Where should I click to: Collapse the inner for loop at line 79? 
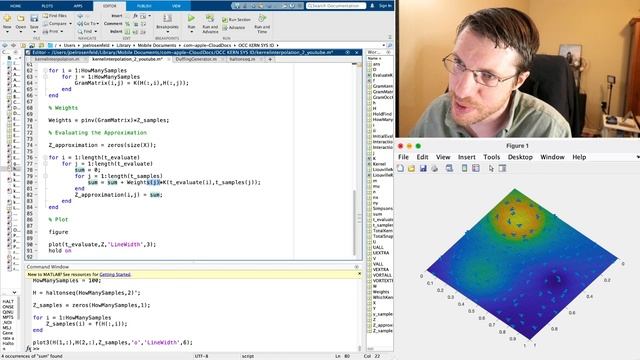(45, 176)
